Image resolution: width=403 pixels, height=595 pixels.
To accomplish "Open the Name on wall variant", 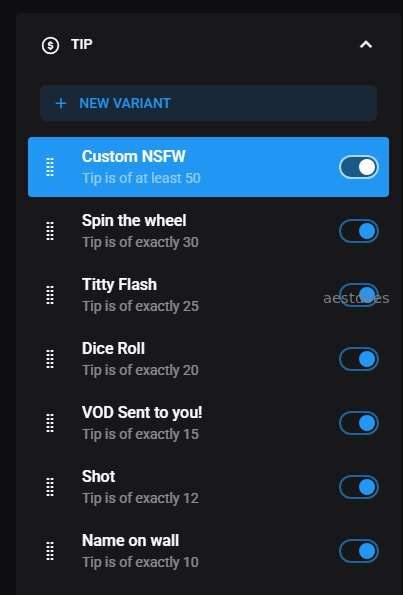I will point(208,551).
